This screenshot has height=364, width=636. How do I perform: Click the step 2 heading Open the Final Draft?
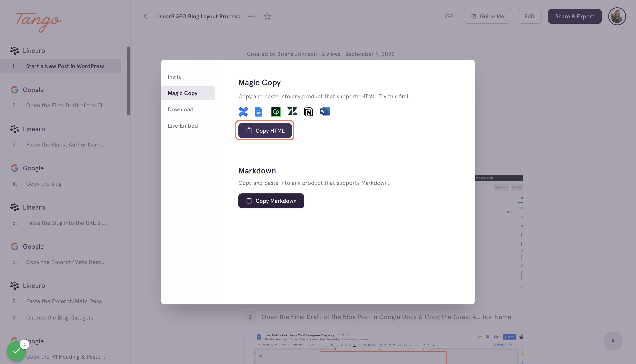pyautogui.click(x=386, y=317)
